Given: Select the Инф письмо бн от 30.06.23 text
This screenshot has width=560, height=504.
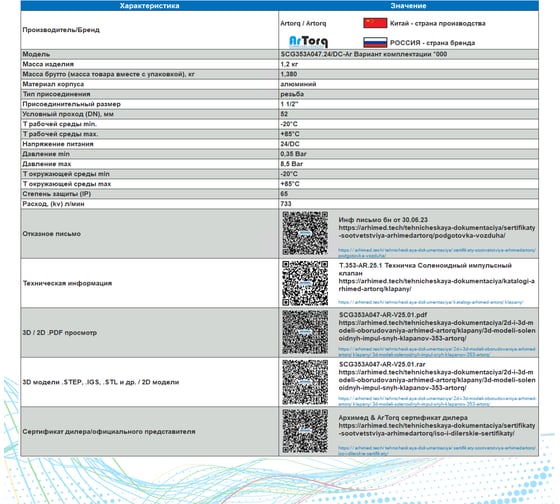Looking at the screenshot, I should pos(383,220).
